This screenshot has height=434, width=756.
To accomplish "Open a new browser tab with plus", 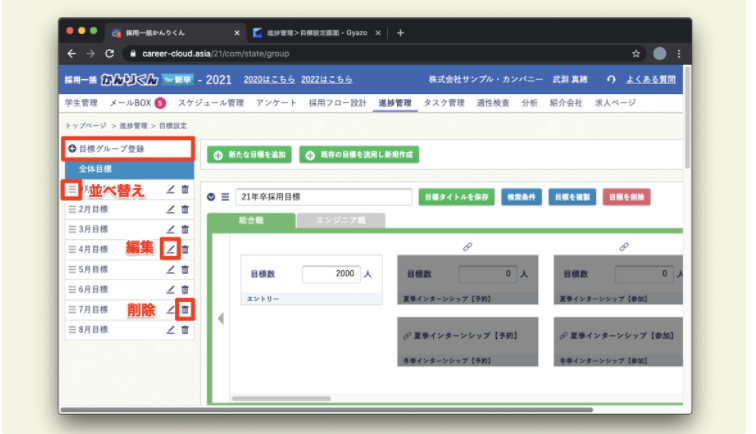I will point(400,33).
